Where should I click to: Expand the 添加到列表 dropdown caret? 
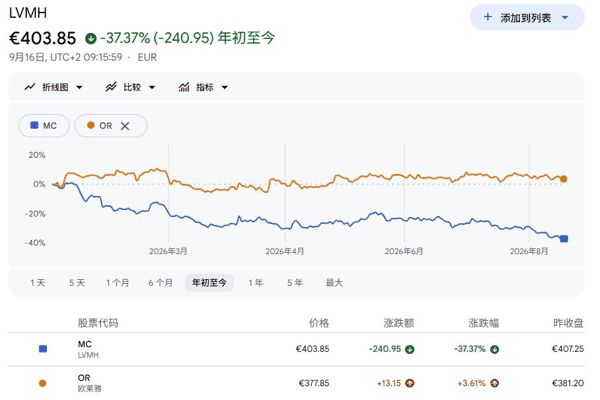[x=565, y=17]
